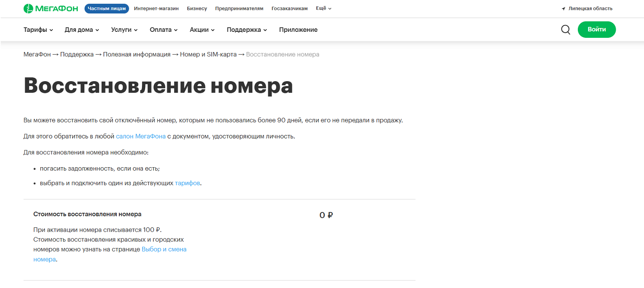Go to Поддержка breadcrumb link
Image resolution: width=644 pixels, height=288 pixels.
coord(77,55)
